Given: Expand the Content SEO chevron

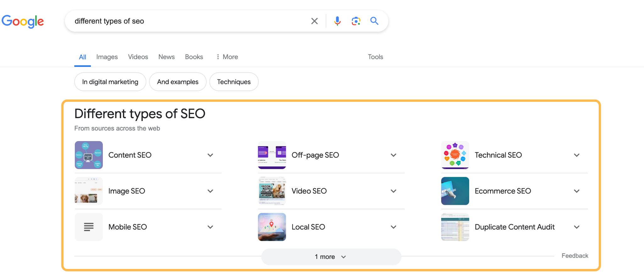Looking at the screenshot, I should point(210,155).
